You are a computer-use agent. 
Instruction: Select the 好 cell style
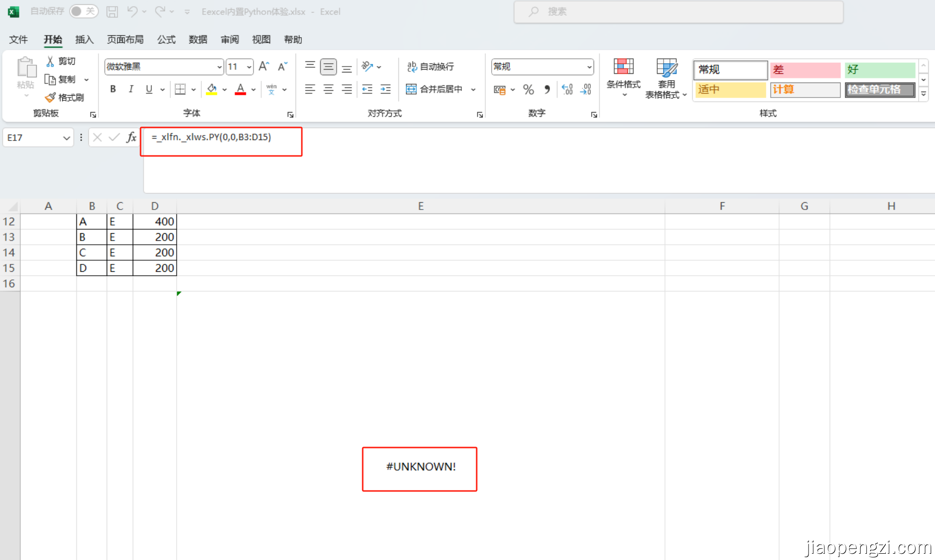point(879,70)
